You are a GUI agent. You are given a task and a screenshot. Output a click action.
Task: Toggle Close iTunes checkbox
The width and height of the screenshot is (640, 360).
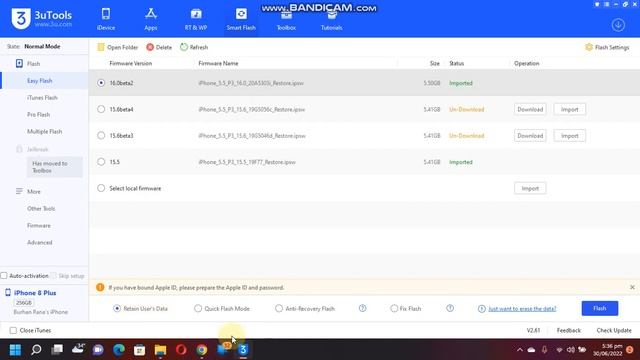(x=13, y=330)
